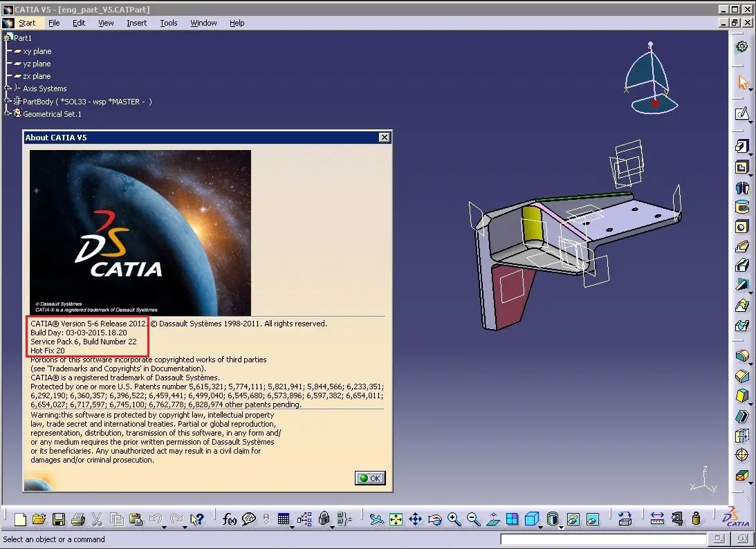Click the Fit All In icon
This screenshot has width=756, height=549.
pos(396,519)
